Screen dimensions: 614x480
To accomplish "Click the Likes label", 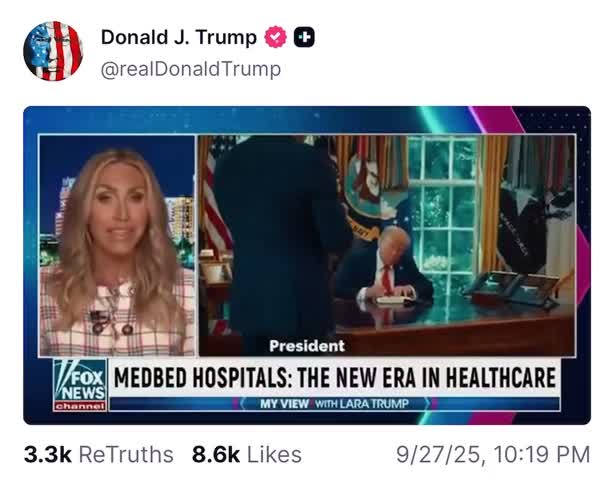I will [x=274, y=455].
